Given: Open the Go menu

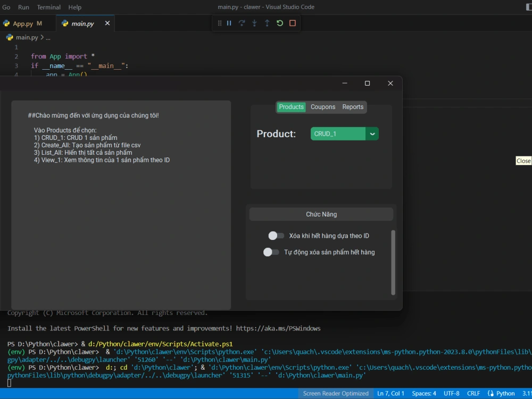Looking at the screenshot, I should pos(6,7).
